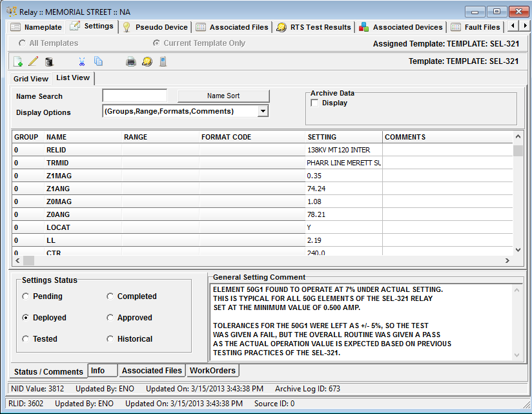
Task: Click the pencil edit icon
Action: tap(33, 61)
